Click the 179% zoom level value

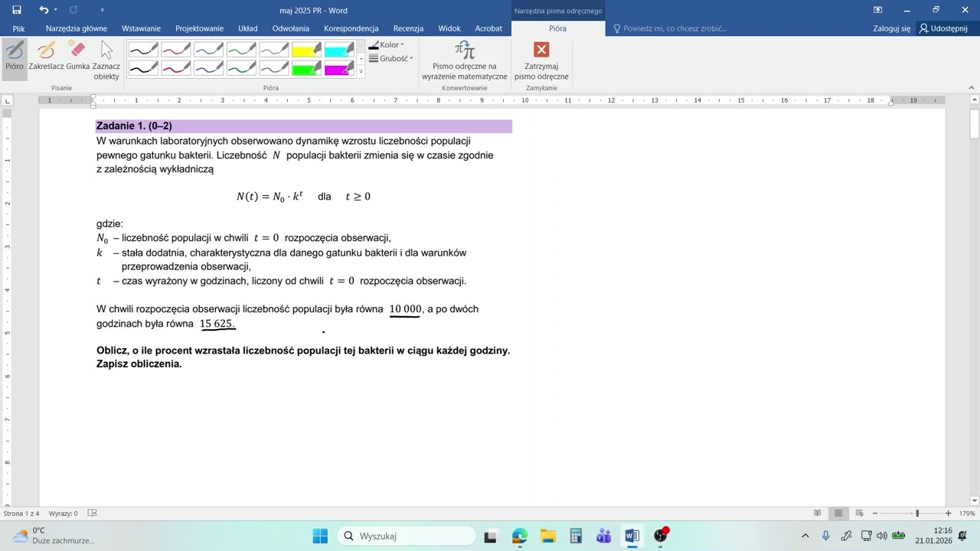(x=967, y=514)
